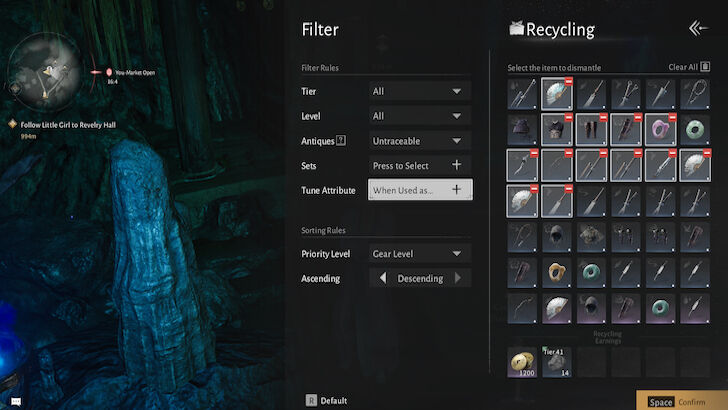728x410 pixels.
Task: Open the Tier dropdown
Action: pos(420,91)
